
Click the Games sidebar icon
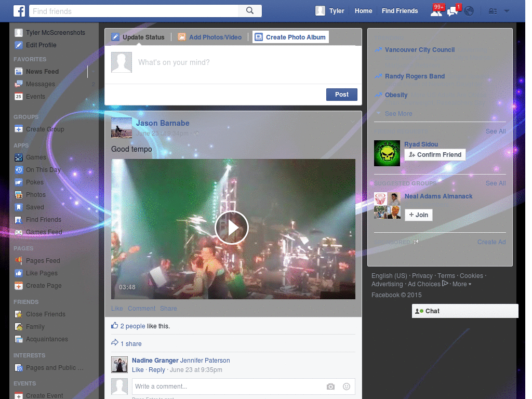pyautogui.click(x=19, y=157)
